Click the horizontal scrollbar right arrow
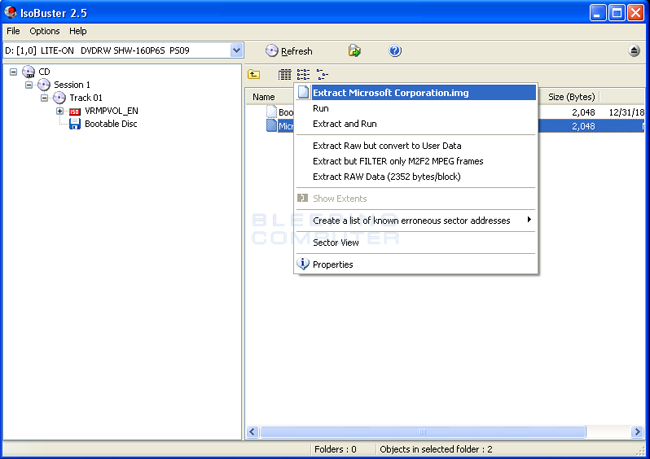The image size is (650, 459). click(638, 432)
